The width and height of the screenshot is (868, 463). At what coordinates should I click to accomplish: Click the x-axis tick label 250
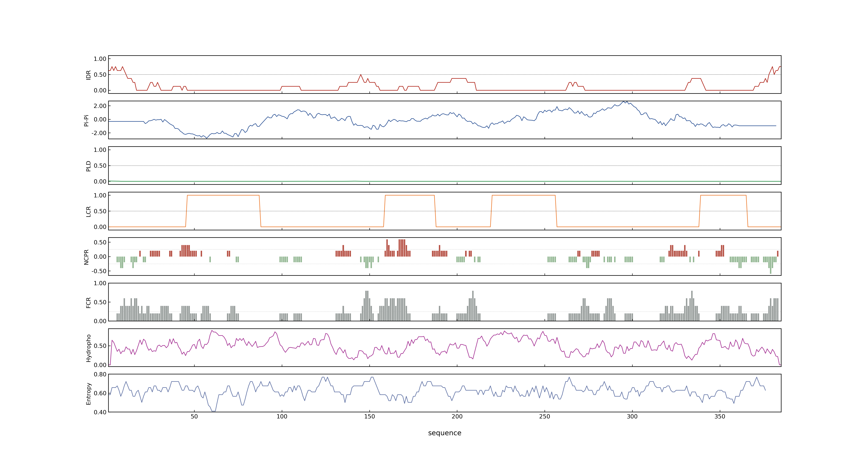[x=545, y=416]
